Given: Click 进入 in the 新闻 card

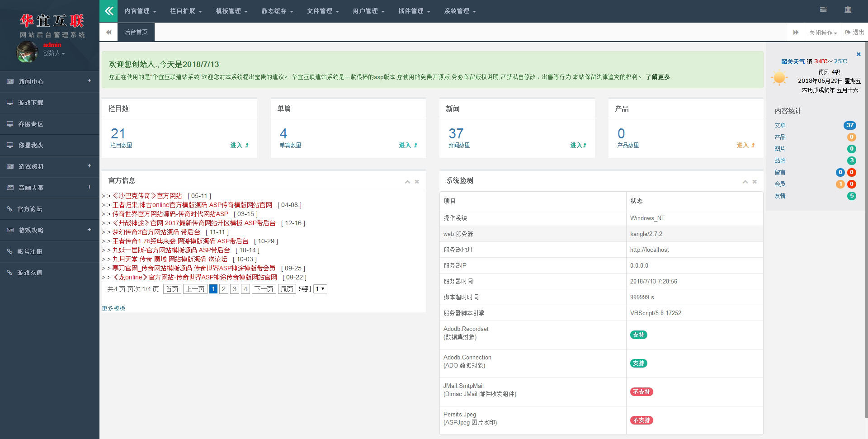Looking at the screenshot, I should pyautogui.click(x=578, y=145).
